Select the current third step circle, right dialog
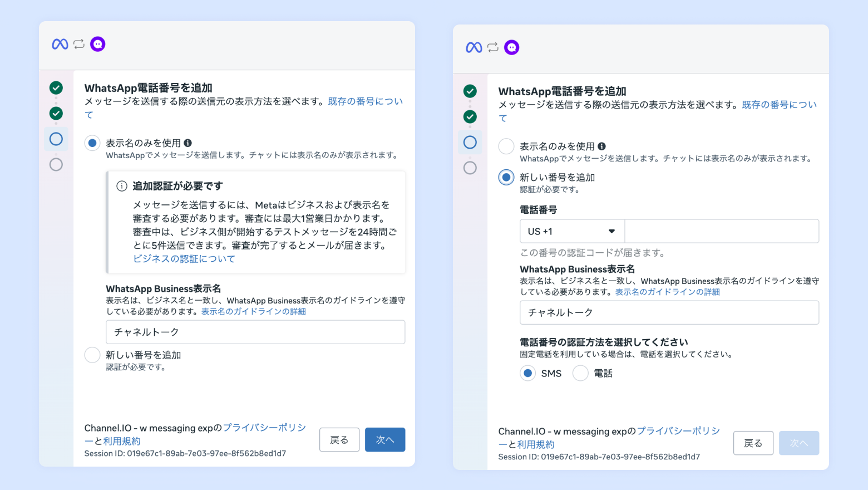The height and width of the screenshot is (490, 868). pos(470,142)
